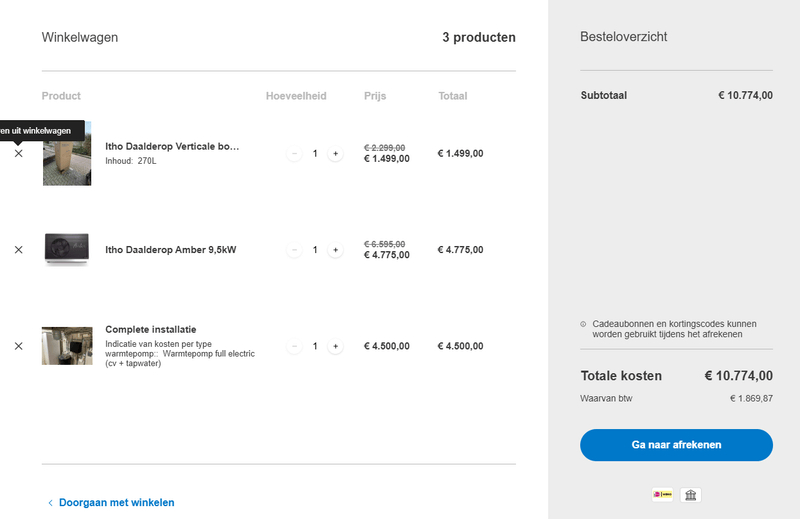Screen dimensions: 800x519
Task: Remove Complete installatie from cart
Action: click(x=18, y=346)
